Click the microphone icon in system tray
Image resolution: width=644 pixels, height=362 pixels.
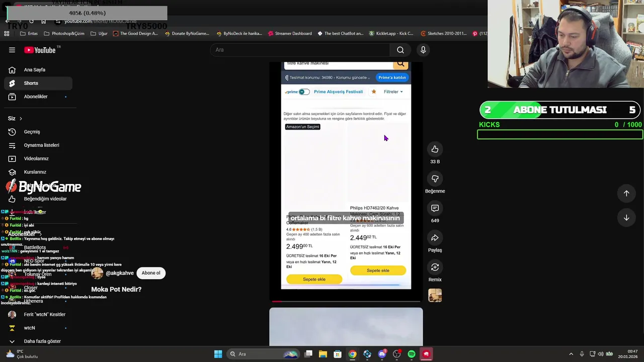coord(582,354)
